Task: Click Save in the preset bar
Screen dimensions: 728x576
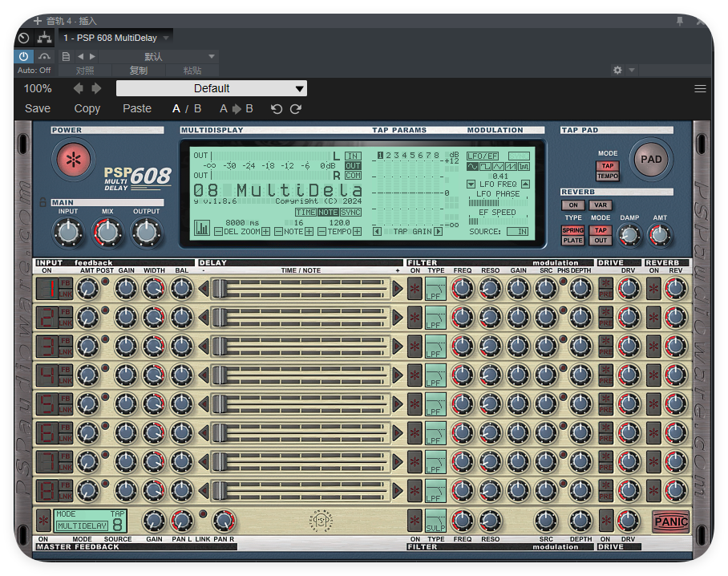Action: point(38,108)
